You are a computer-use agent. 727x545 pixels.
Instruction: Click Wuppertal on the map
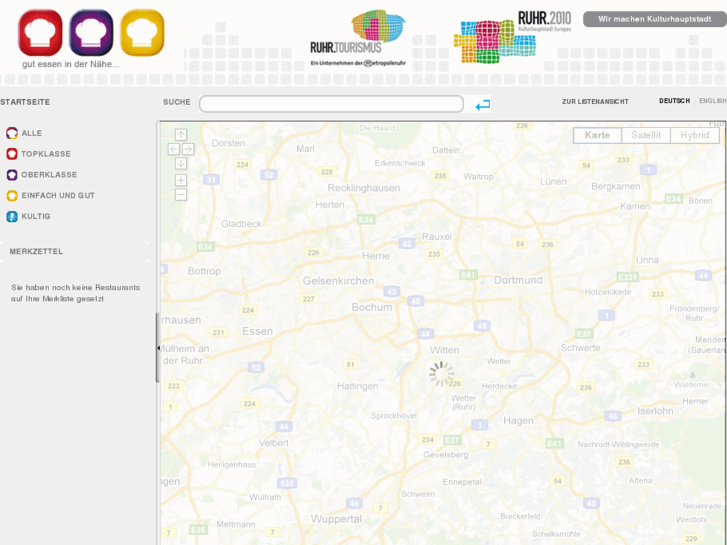coord(336,519)
